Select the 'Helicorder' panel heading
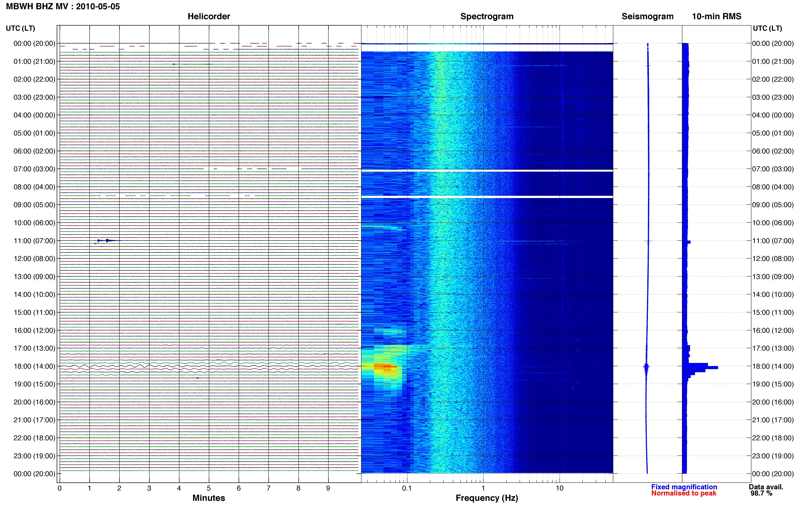Screen dimensions: 812x508 pyautogui.click(x=208, y=16)
